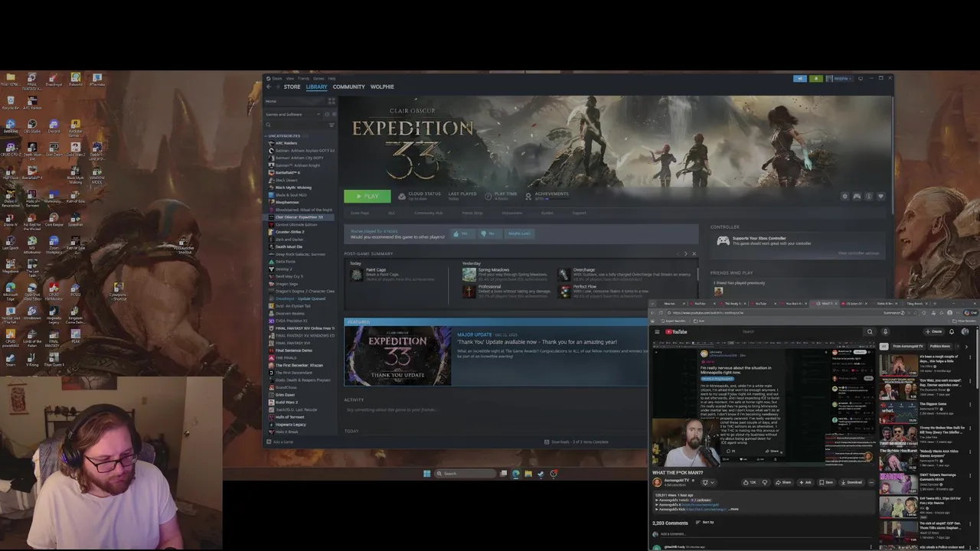Viewport: 980px width, 551px height.
Task: Open the Steam menu in the menu bar
Action: click(277, 78)
